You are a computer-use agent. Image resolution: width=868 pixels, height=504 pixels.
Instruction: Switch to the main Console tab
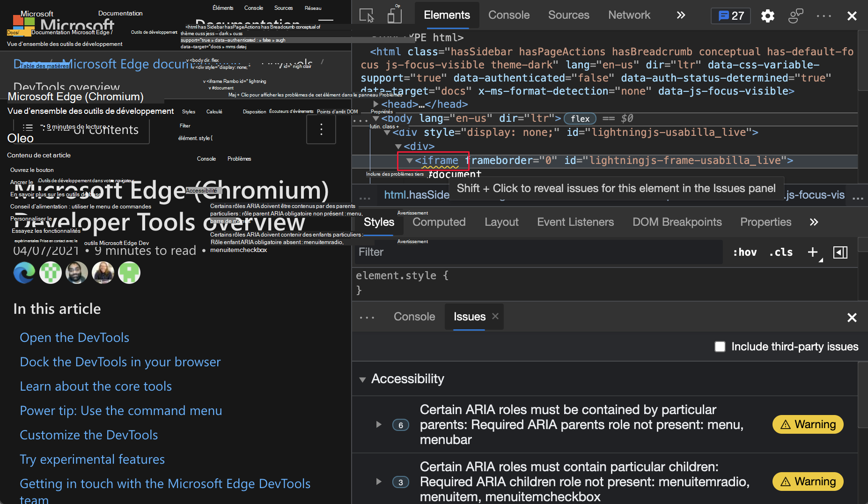[x=509, y=15]
